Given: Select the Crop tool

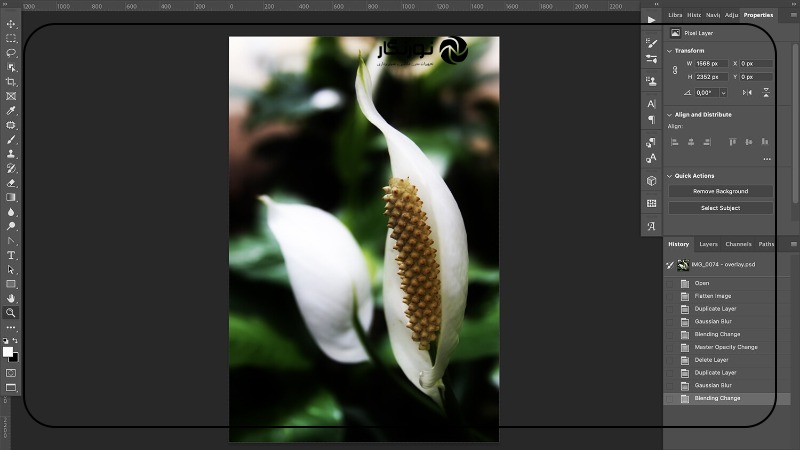Looking at the screenshot, I should [11, 82].
